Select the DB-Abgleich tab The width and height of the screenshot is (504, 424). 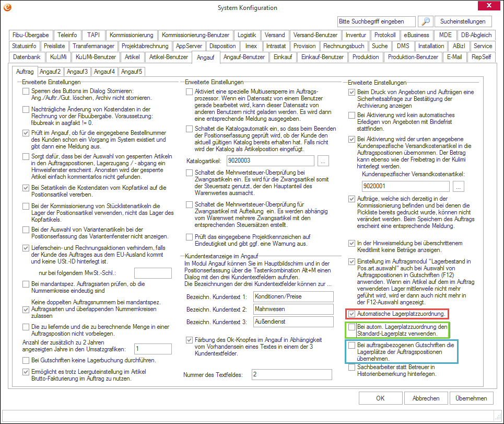(x=476, y=35)
